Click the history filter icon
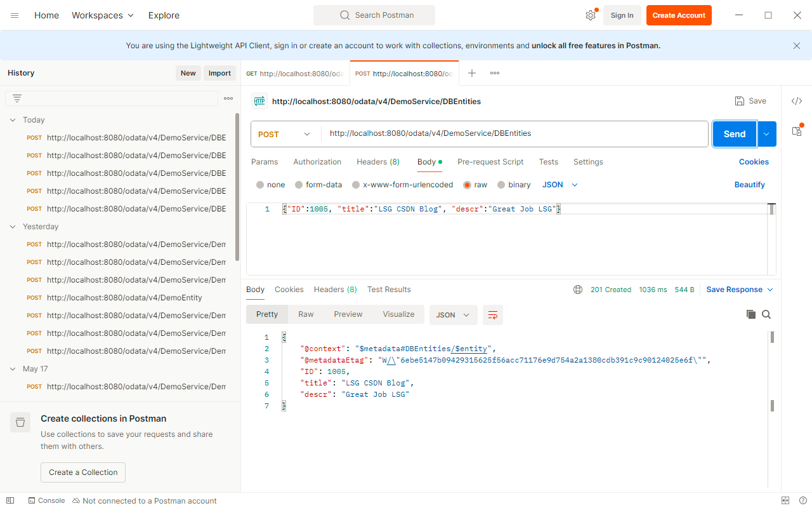 [17, 98]
